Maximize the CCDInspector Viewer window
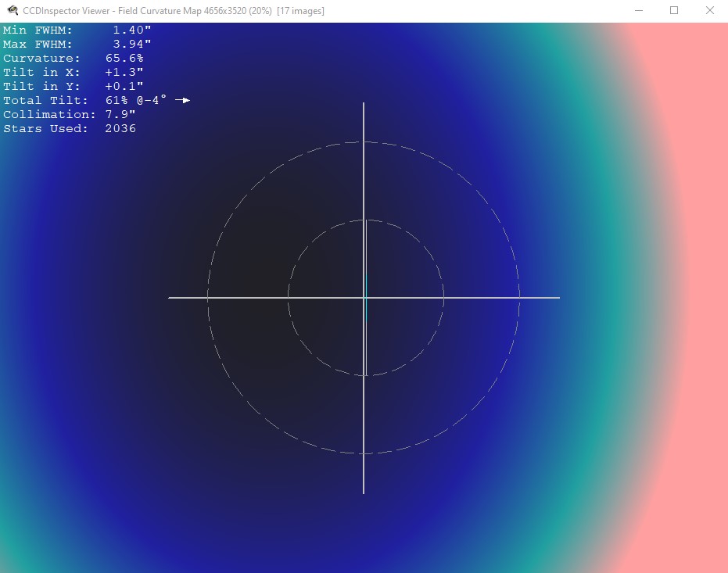Screen dimensions: 728x573 [674, 10]
